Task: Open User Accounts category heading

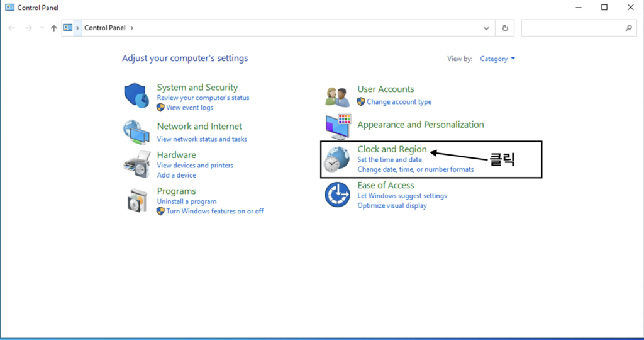Action: pos(386,89)
